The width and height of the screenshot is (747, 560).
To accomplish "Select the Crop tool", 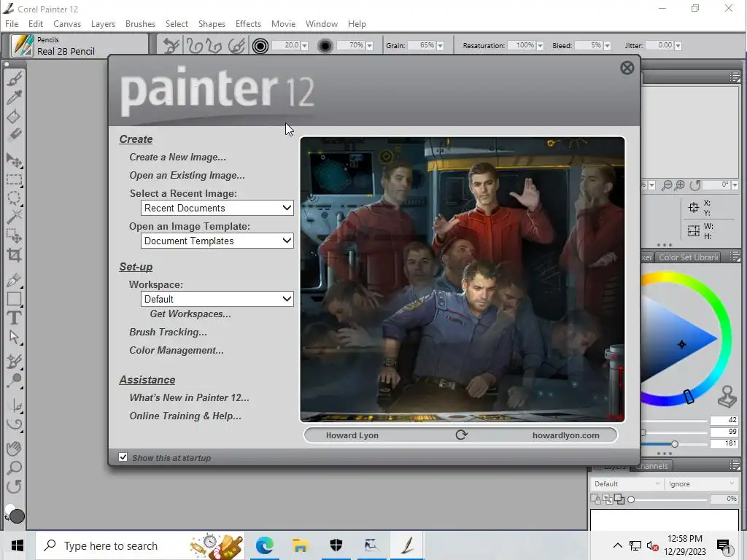I will (x=14, y=255).
